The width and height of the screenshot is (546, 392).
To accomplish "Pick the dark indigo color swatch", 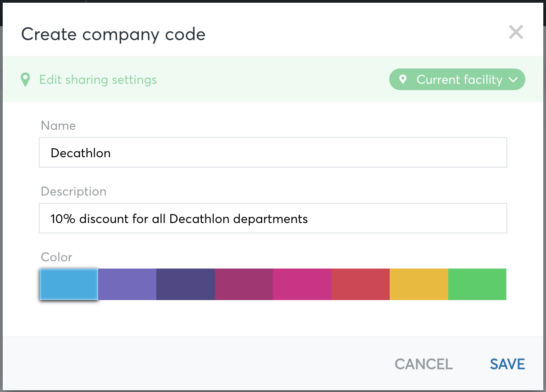I will pyautogui.click(x=185, y=284).
